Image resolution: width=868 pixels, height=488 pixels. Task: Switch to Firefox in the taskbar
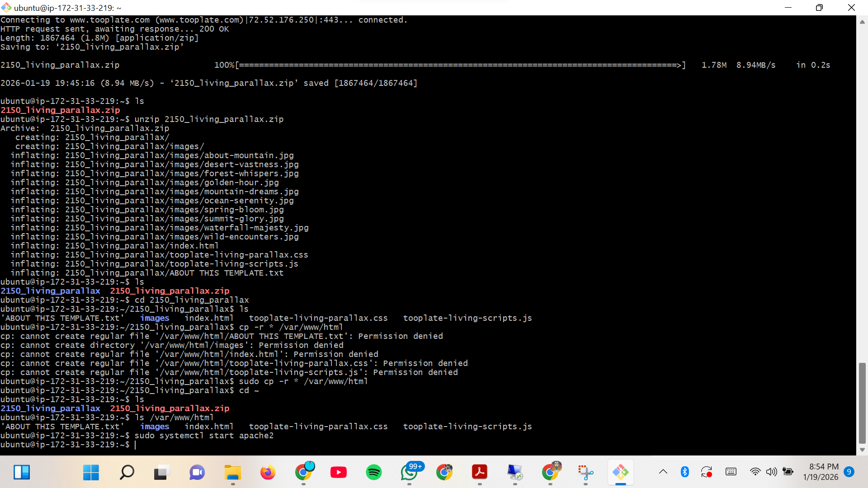tap(268, 472)
